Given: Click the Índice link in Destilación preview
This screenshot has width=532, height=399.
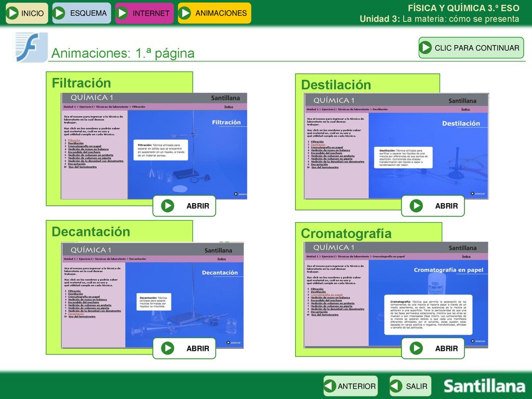Looking at the screenshot, I should 465,109.
